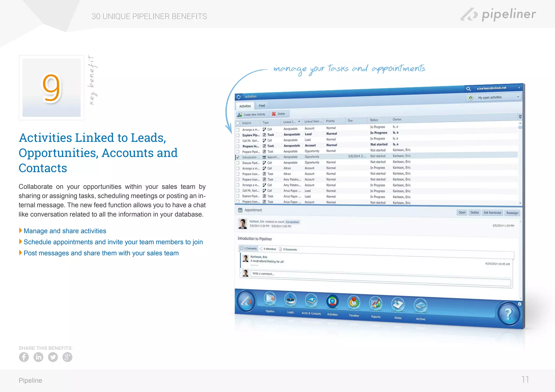This screenshot has width=555, height=392.
Task: Tick checkbox for Prepare Pipel... row
Action: 238,152
